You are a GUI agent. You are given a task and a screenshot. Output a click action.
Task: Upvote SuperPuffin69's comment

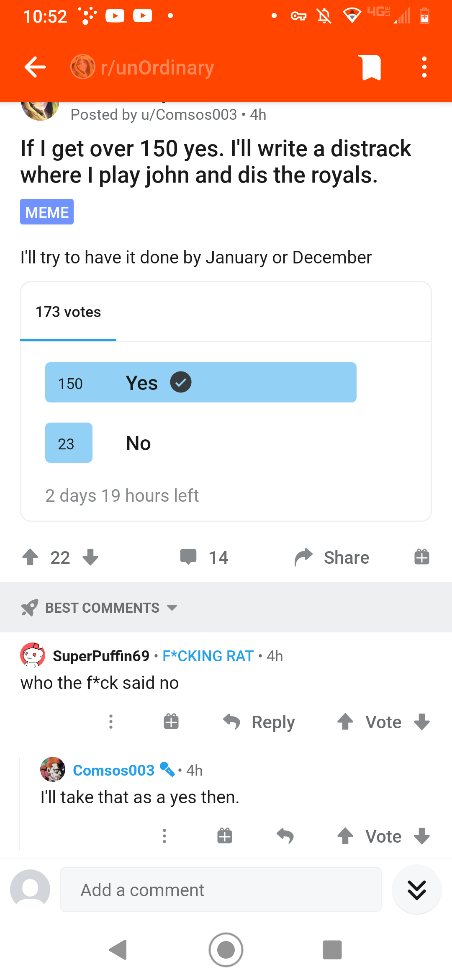click(345, 722)
